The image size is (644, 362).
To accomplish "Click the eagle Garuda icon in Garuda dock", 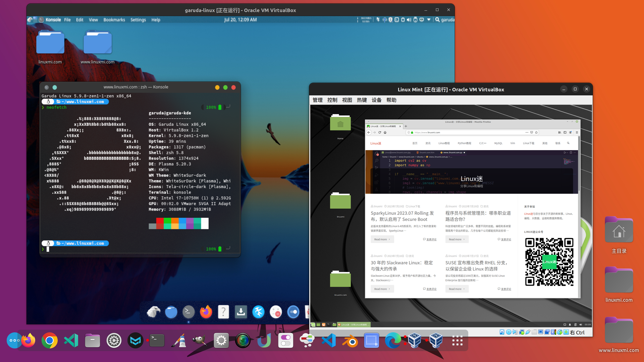I will pyautogui.click(x=154, y=312).
